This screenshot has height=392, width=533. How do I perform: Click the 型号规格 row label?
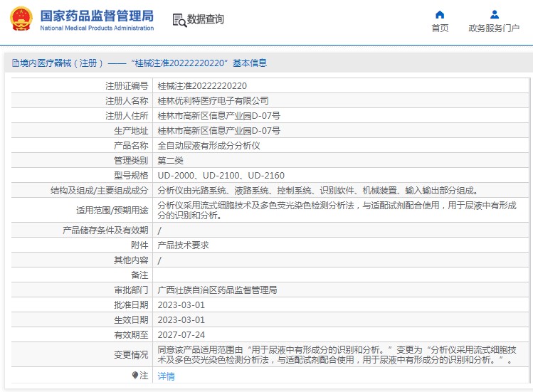pyautogui.click(x=131, y=176)
